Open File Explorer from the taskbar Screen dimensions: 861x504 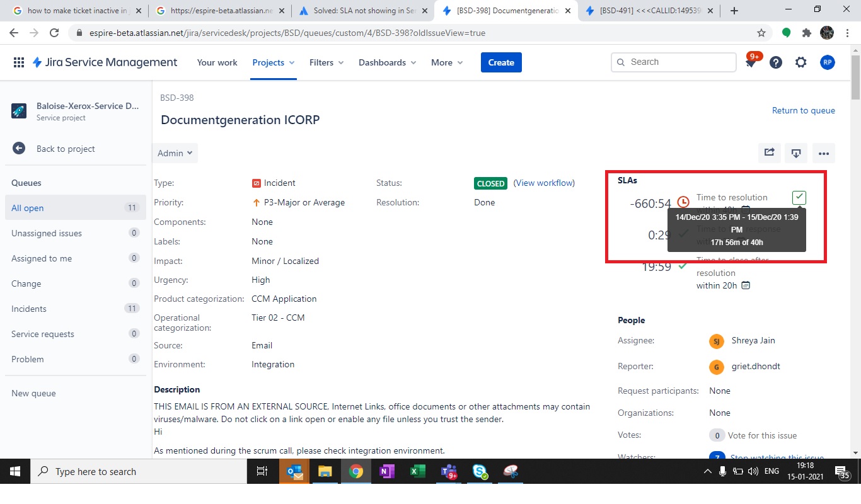(325, 471)
